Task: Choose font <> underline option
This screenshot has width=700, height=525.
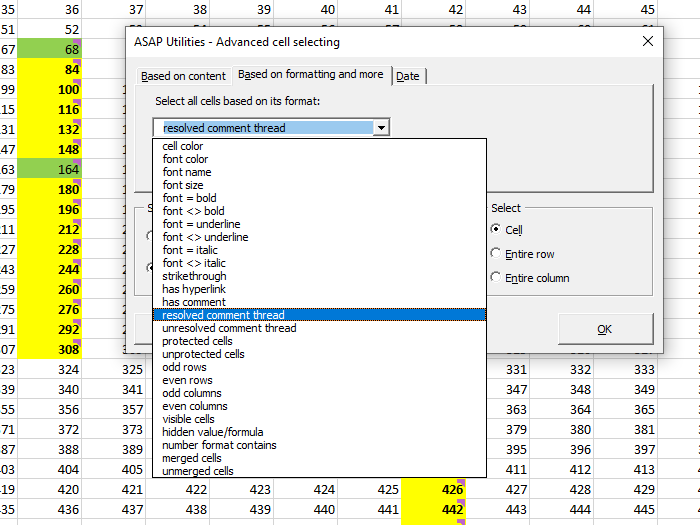Action: click(319, 237)
